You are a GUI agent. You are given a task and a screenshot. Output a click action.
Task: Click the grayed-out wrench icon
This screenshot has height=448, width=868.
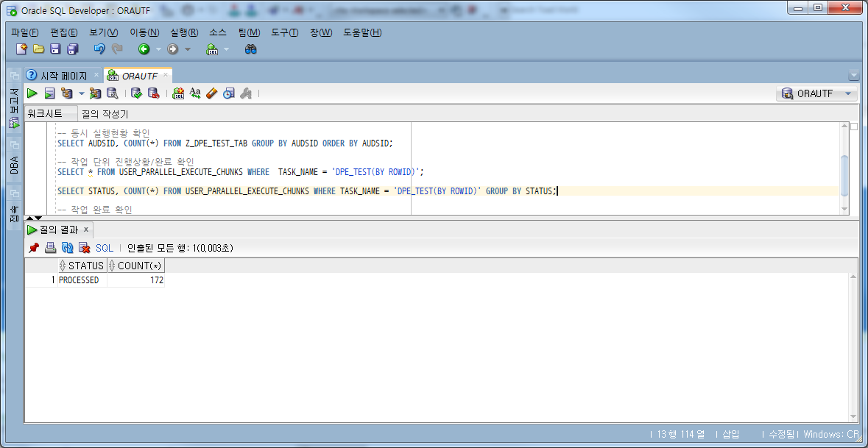(x=246, y=93)
